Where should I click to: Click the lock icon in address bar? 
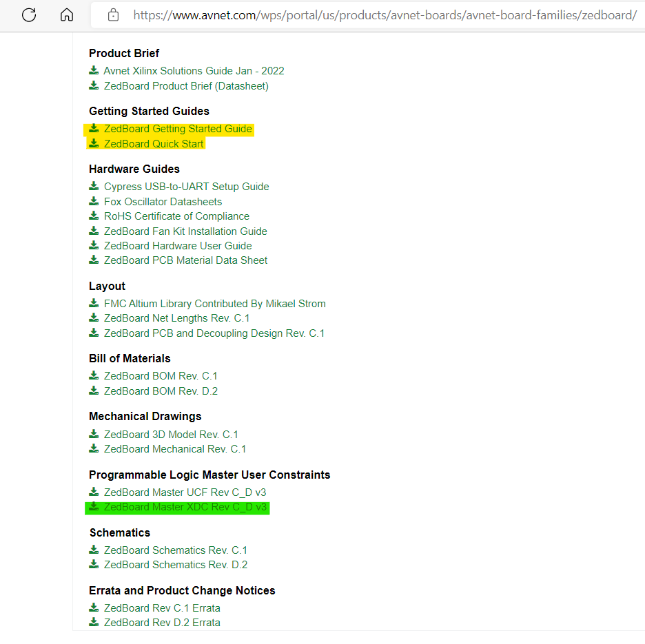(x=113, y=14)
